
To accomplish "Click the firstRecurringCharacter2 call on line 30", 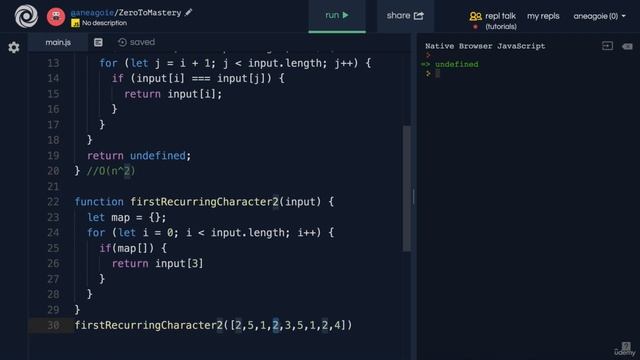I will [x=213, y=325].
